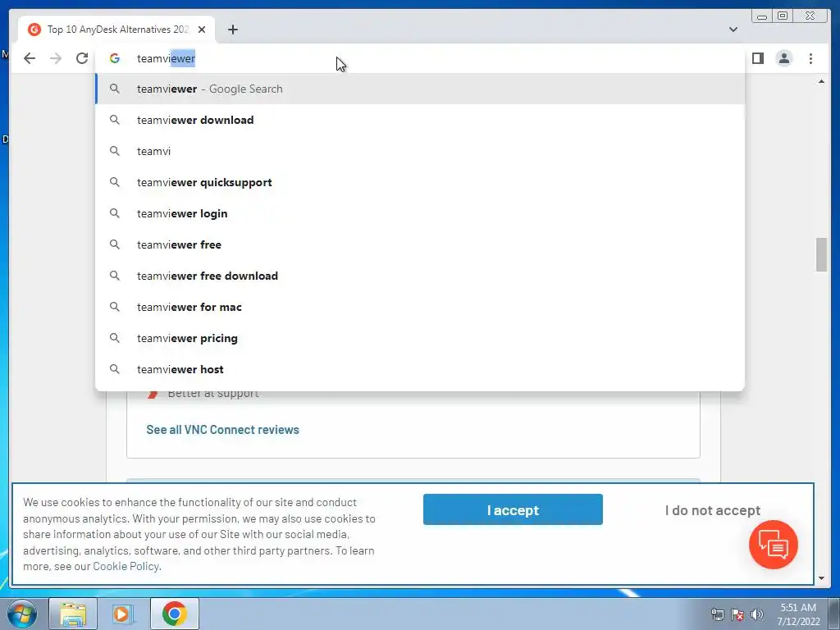Click search icon beside teamviewer login
This screenshot has width=840, height=630.
pyautogui.click(x=115, y=213)
